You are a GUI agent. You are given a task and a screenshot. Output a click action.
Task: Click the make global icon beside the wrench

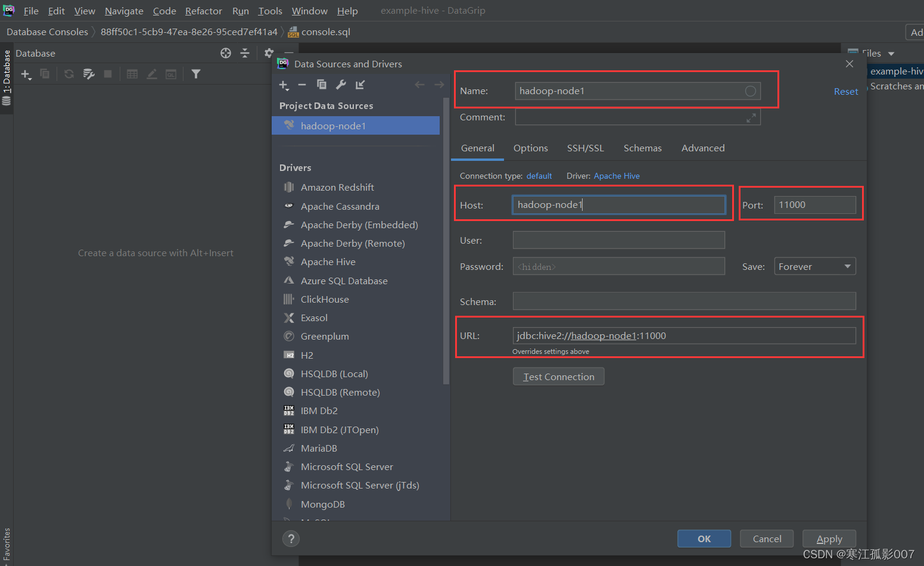point(360,85)
